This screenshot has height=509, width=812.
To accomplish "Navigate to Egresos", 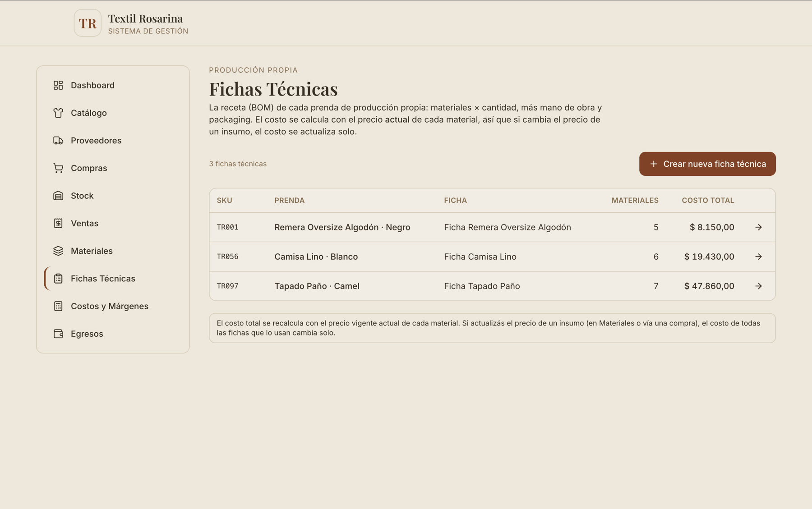I will [113, 334].
